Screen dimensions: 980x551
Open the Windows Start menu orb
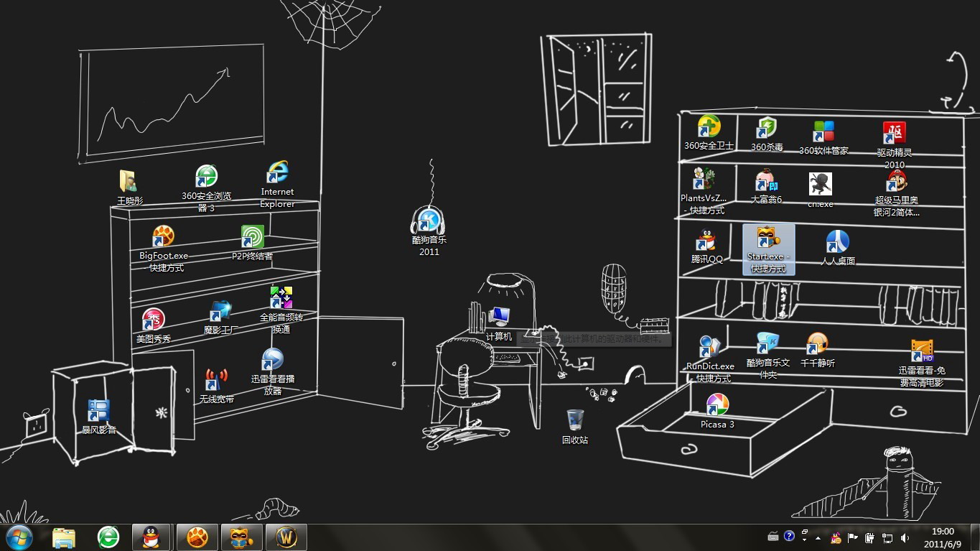(x=18, y=537)
